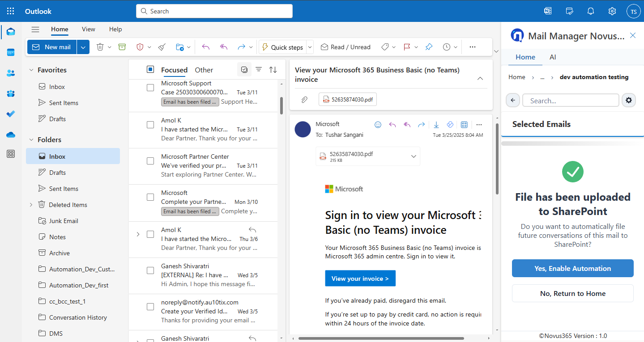Screen dimensions: 644x342
Task: Check noreply@notify.au10tix.com message checkbox
Action: click(150, 307)
